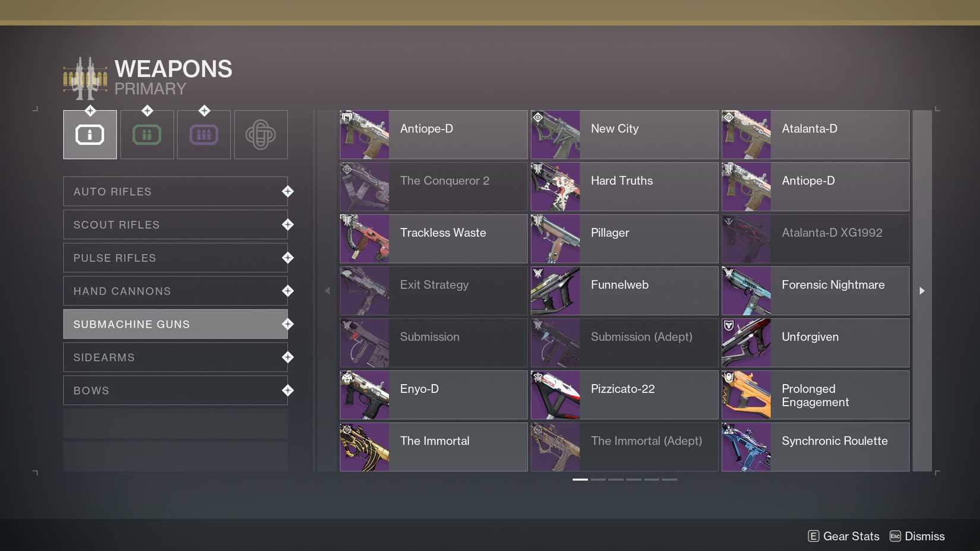Open Bows category
980x551 pixels.
175,390
